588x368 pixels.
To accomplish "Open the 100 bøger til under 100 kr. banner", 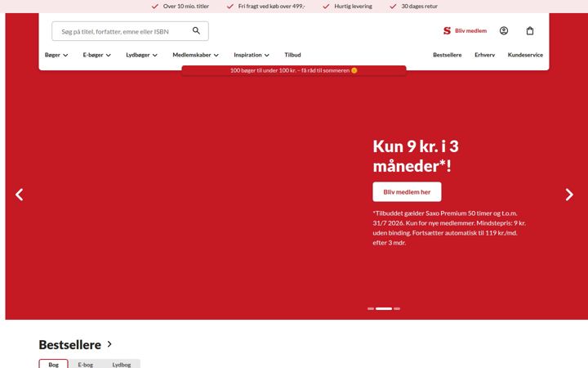I will tap(294, 70).
